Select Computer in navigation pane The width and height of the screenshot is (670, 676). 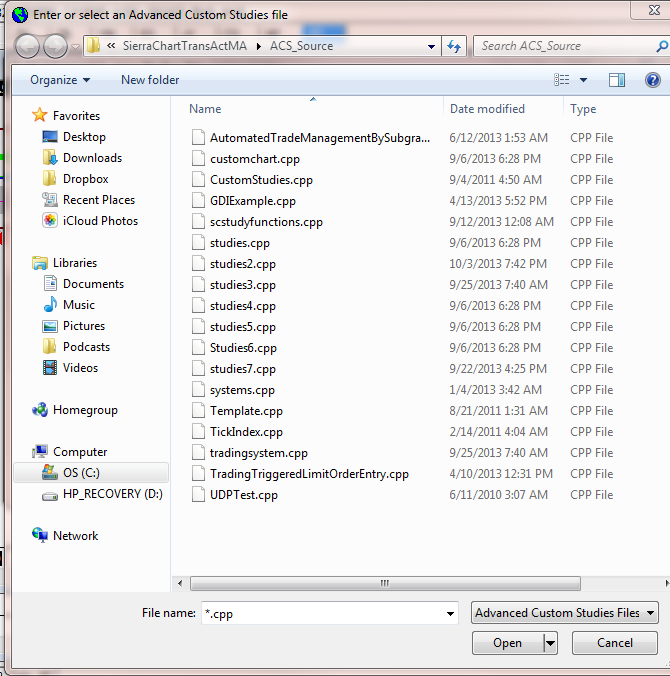(69, 452)
